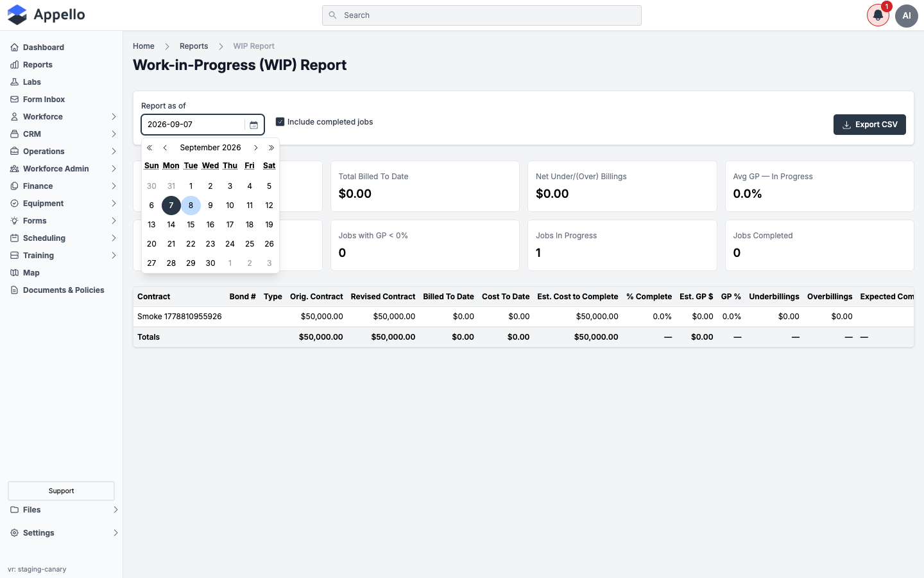This screenshot has height=578, width=924.
Task: Jump to next year in calendar
Action: coord(271,148)
